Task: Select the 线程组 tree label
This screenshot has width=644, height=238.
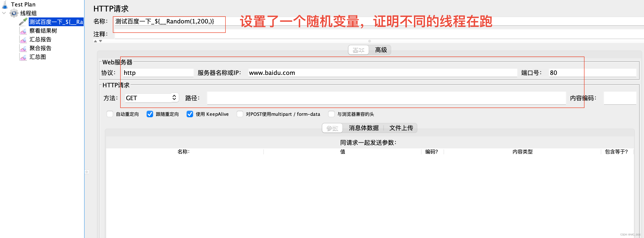Action: (28, 13)
